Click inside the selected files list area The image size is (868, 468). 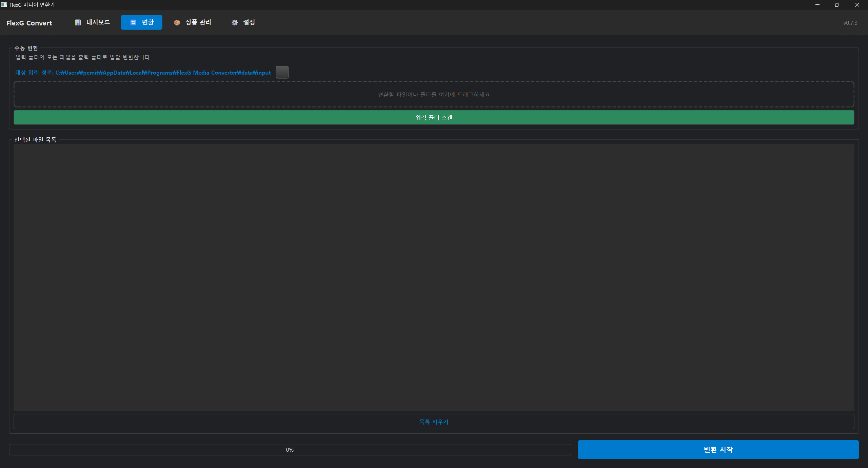click(434, 277)
